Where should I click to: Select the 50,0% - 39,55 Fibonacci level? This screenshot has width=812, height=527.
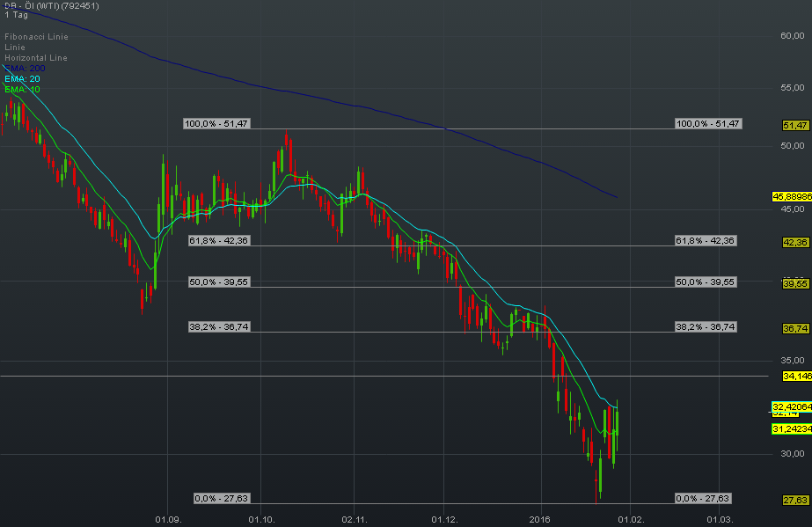pyautogui.click(x=217, y=282)
